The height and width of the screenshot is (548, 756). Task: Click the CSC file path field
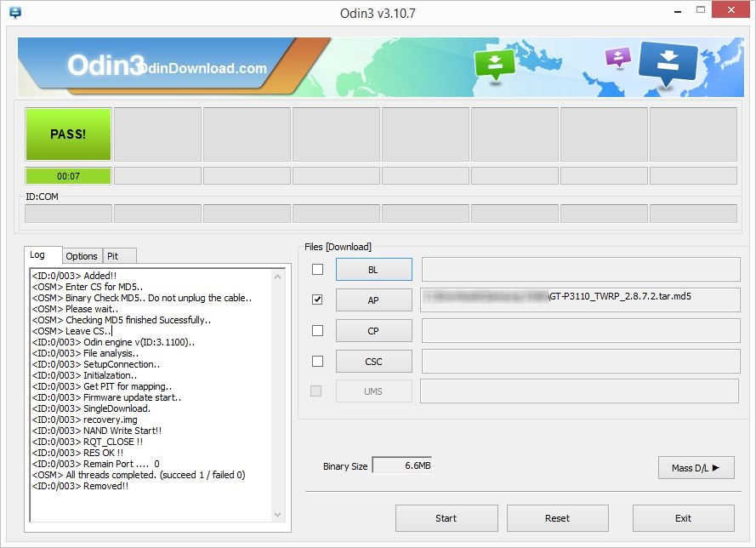581,362
